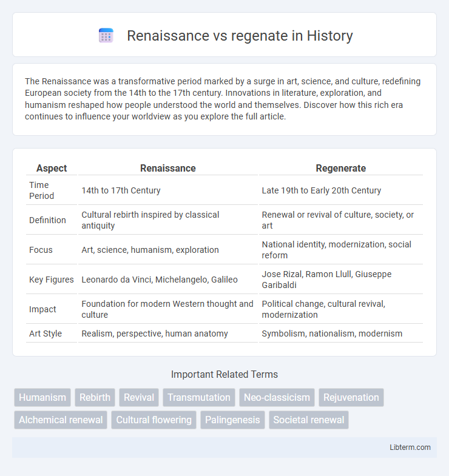Click 'Art, science, humanism, exploration' cell
The width and height of the screenshot is (449, 476).
pos(168,250)
